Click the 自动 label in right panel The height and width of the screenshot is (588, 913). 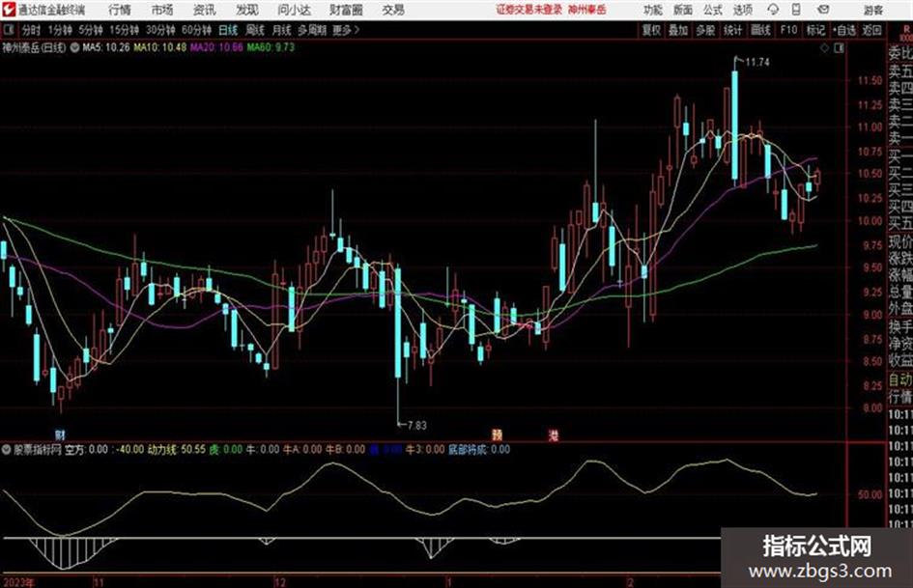coord(900,380)
